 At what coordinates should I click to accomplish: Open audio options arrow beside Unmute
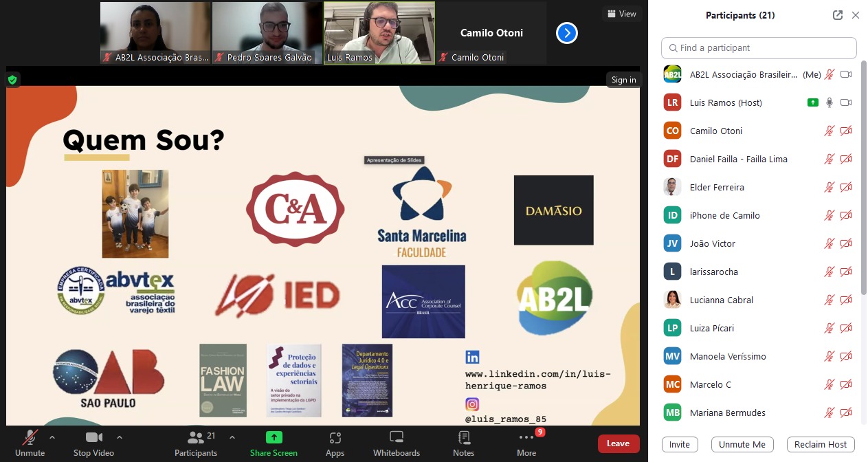click(52, 437)
